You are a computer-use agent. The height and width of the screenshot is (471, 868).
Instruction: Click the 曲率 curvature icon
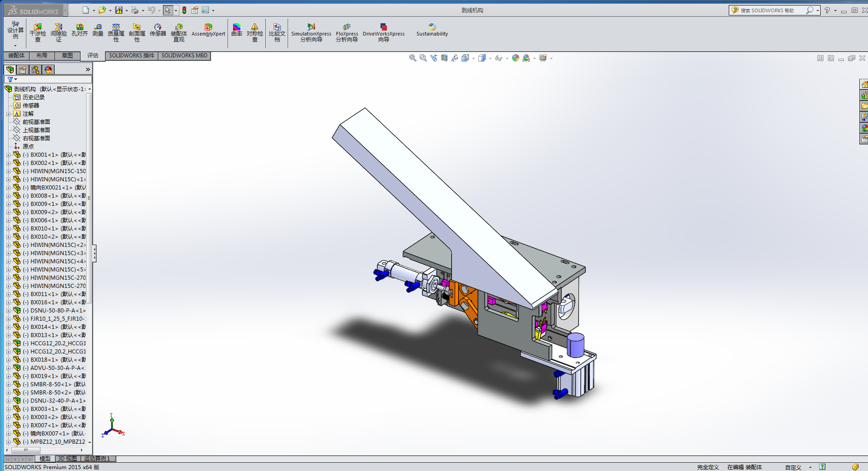[237, 31]
